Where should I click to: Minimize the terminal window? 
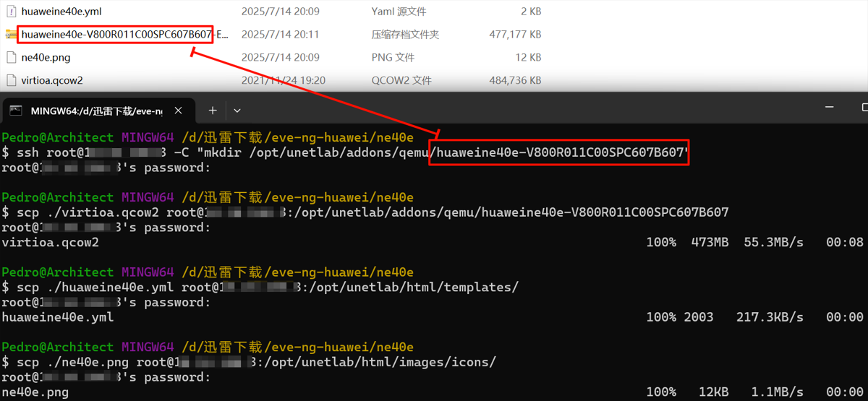[830, 106]
